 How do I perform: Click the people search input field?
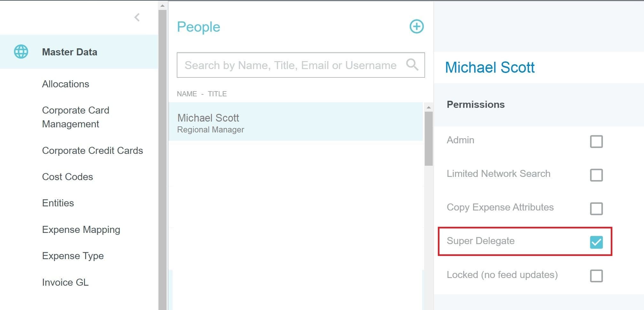290,65
